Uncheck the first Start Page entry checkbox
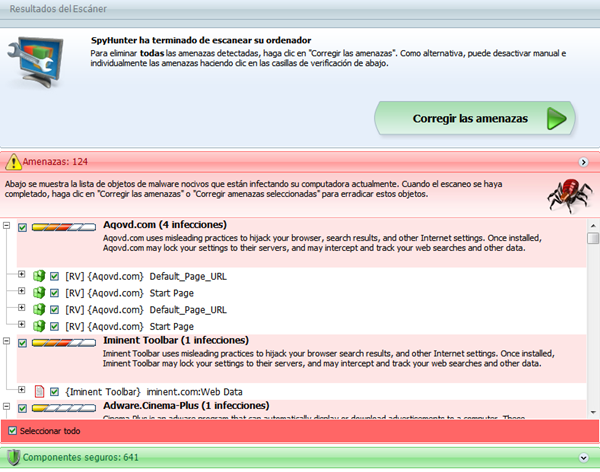The image size is (600, 472). [54, 293]
